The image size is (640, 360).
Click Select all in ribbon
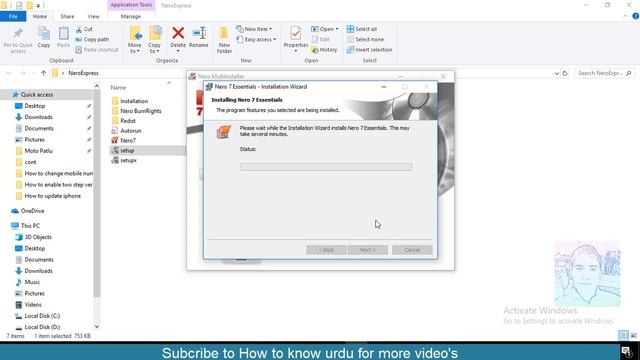(362, 29)
